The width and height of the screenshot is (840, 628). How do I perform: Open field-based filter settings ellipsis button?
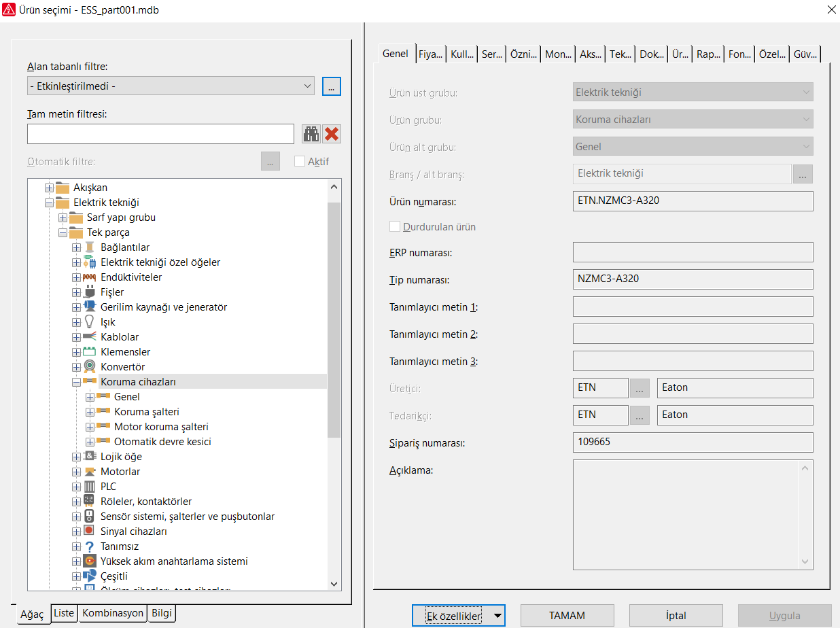tap(332, 86)
